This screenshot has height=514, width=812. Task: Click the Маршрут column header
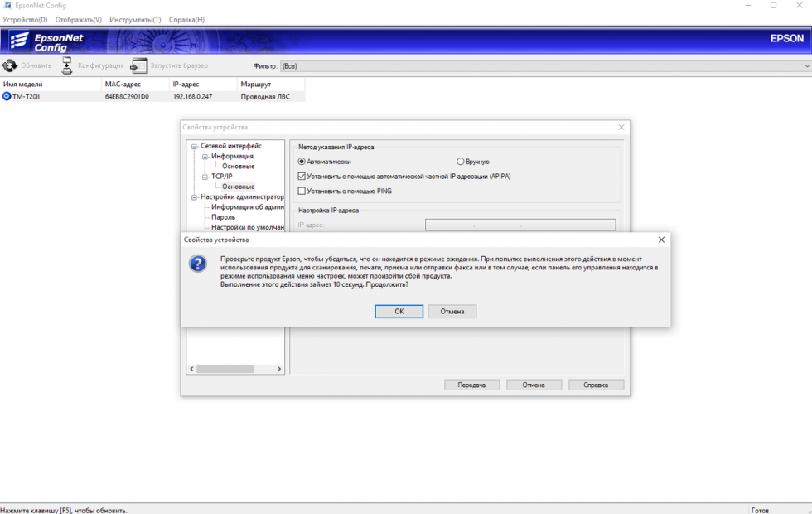(x=271, y=84)
